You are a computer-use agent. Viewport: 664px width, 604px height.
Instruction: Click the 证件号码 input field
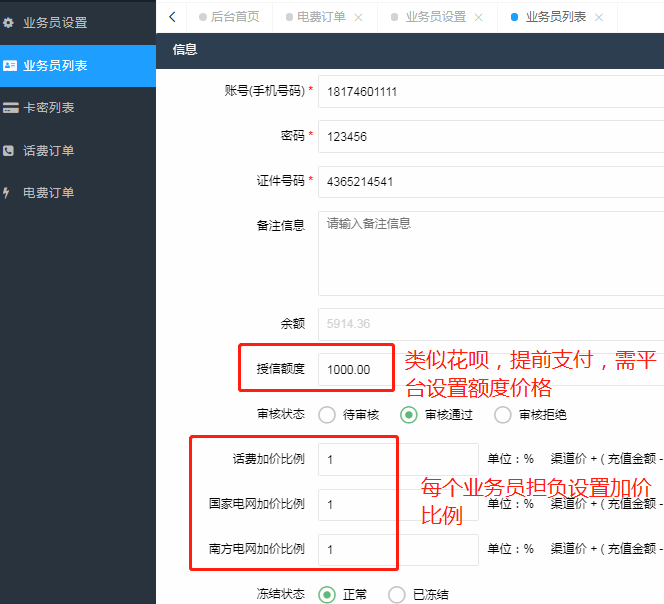point(491,182)
